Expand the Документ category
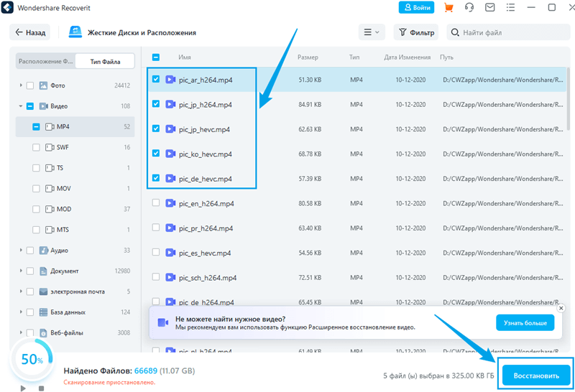Screen dimensions: 575x392 point(21,271)
